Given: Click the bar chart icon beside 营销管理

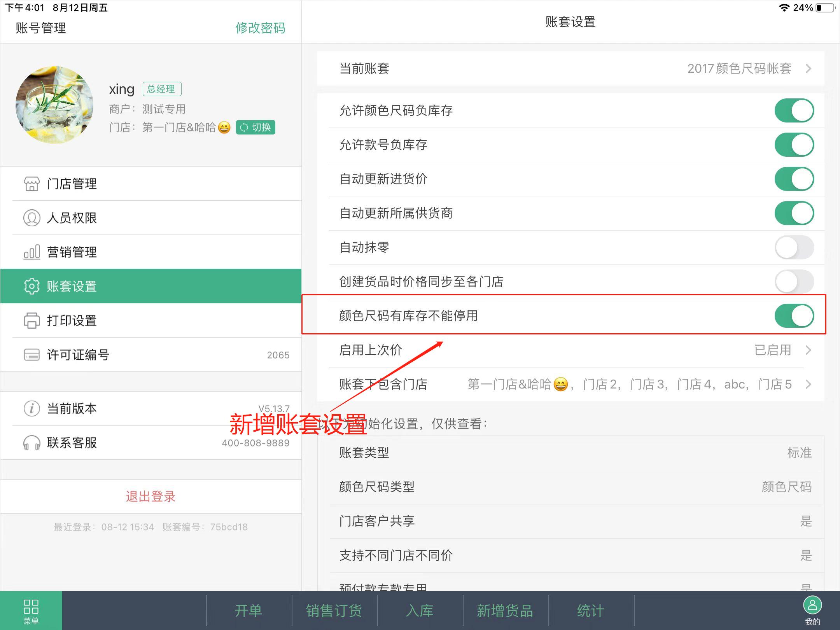Looking at the screenshot, I should [x=31, y=252].
